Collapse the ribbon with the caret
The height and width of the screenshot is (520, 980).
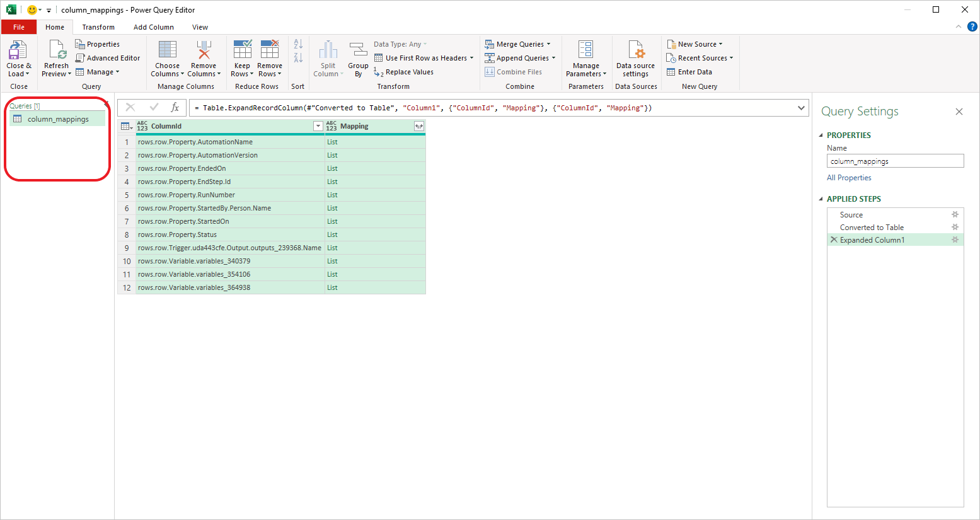pyautogui.click(x=959, y=26)
